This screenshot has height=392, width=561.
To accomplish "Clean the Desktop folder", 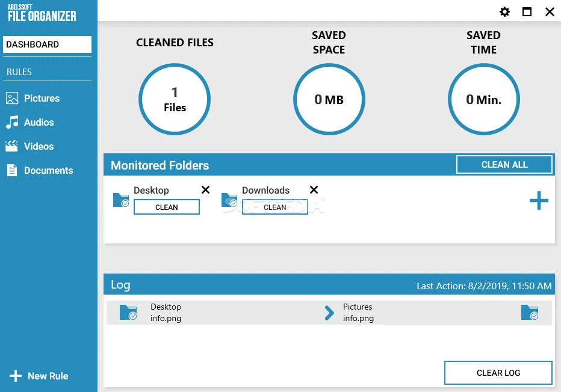I will pyautogui.click(x=166, y=207).
